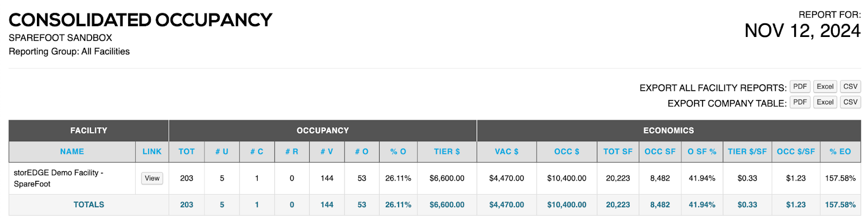Sort by TIER $/SF column header
This screenshot has height=218, width=868.
pos(747,152)
